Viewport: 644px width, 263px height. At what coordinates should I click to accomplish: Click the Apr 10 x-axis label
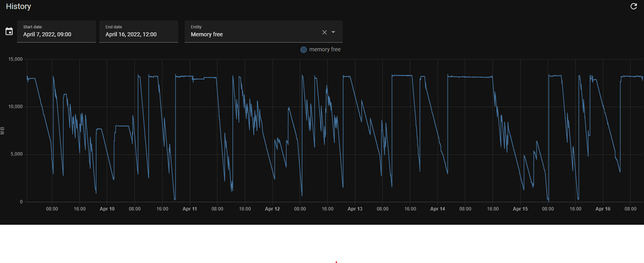click(x=107, y=209)
